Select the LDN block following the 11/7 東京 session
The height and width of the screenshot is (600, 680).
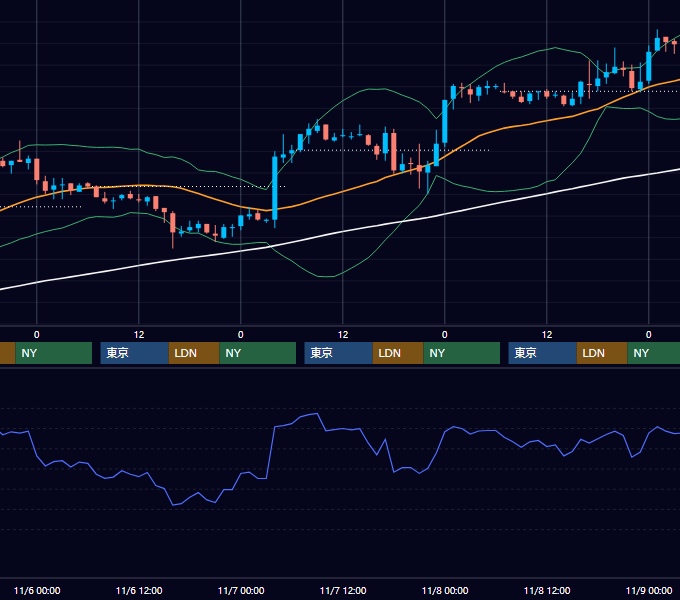pyautogui.click(x=398, y=353)
